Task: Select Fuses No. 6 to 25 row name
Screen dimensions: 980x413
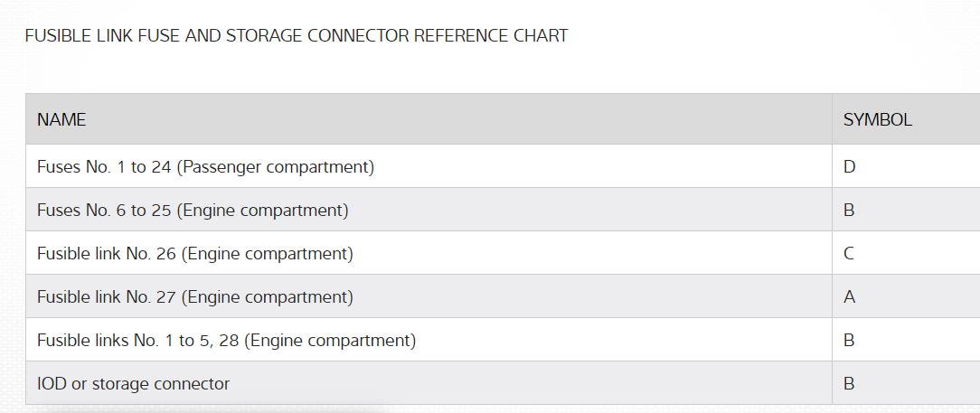Action: click(x=192, y=211)
